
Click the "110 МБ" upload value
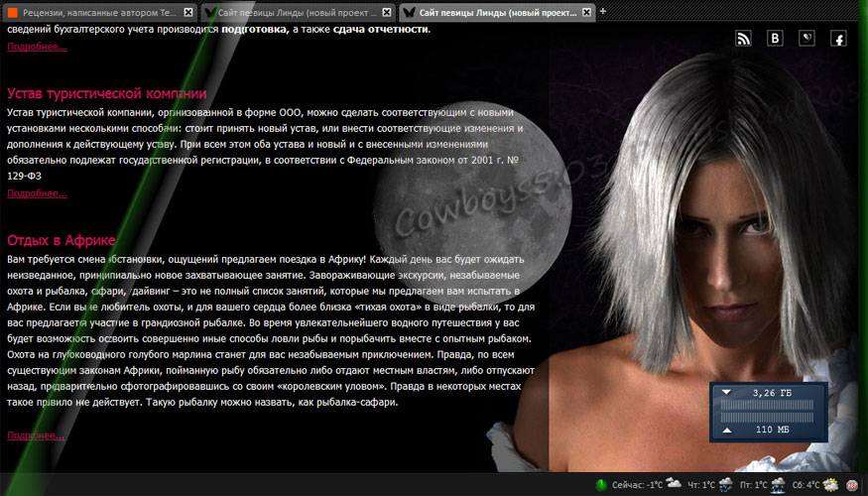(x=772, y=430)
